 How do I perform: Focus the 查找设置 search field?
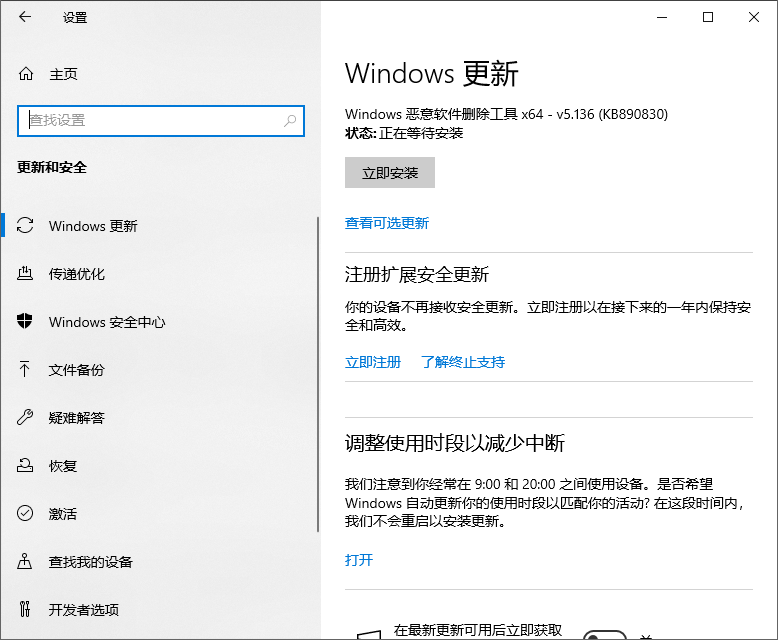click(161, 121)
